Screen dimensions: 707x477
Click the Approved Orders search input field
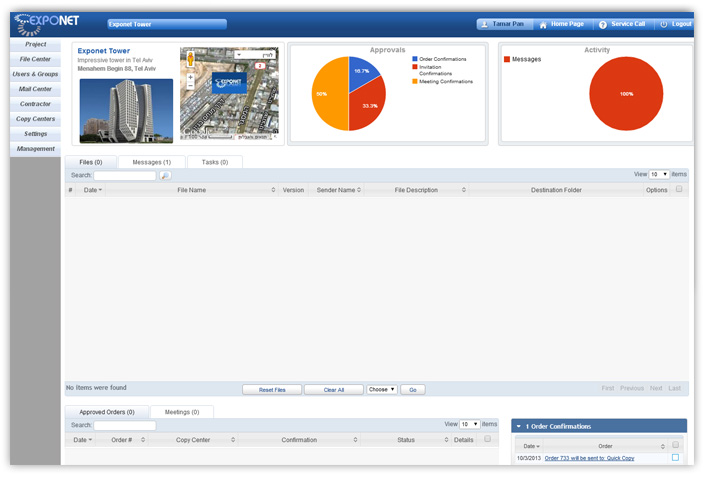(125, 425)
